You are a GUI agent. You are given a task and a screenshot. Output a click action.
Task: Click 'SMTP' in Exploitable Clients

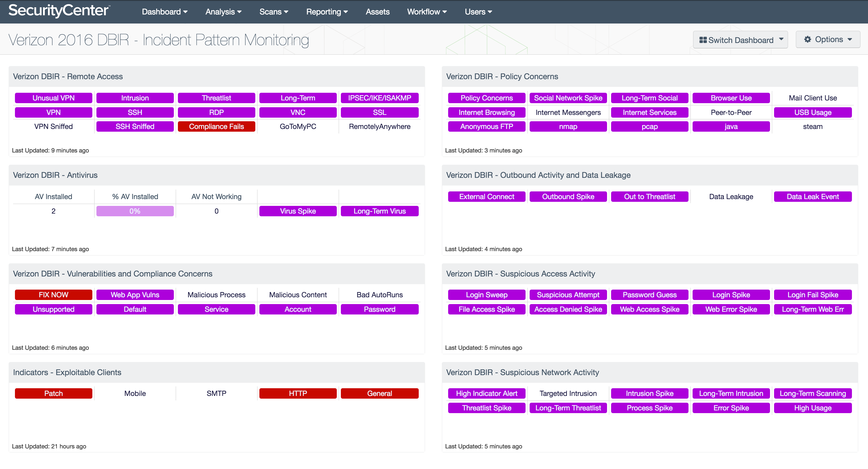tap(217, 393)
